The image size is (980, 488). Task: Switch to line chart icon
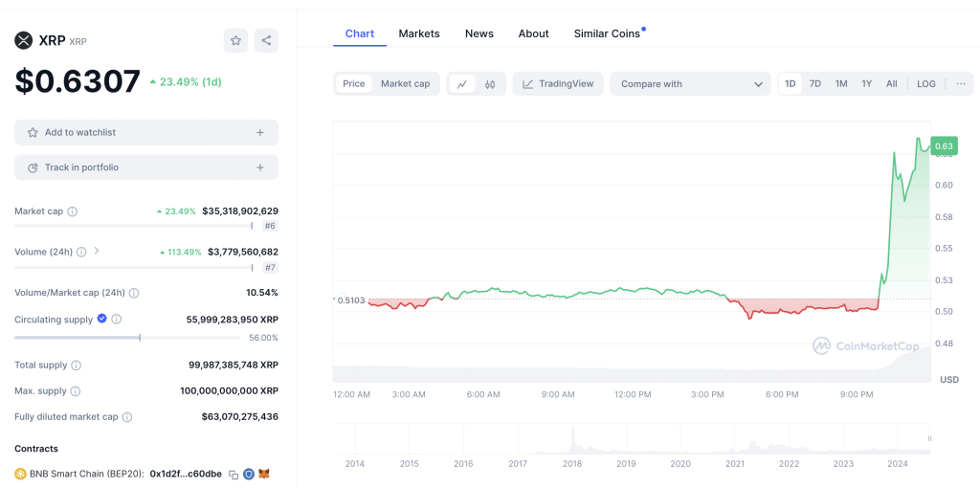click(x=462, y=84)
